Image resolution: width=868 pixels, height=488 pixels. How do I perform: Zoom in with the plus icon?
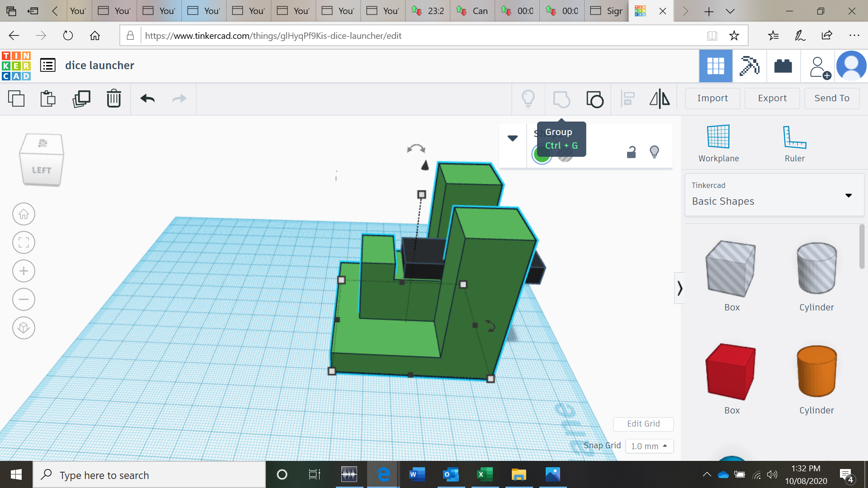coord(24,271)
